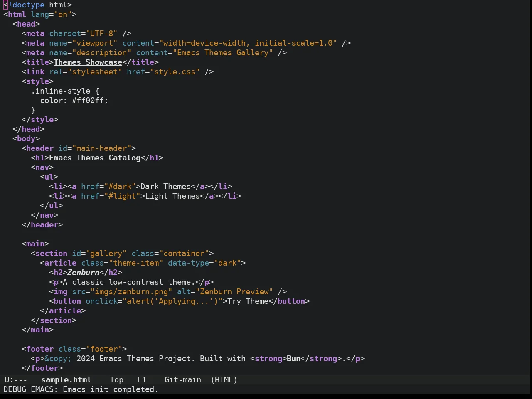The width and height of the screenshot is (532, 399).
Task: Place cursor on 'Themes Showcase' title text
Action: tap(88, 62)
